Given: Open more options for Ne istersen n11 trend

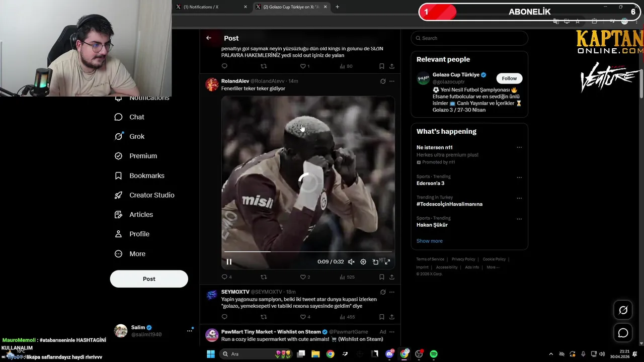Looking at the screenshot, I should click(519, 147).
